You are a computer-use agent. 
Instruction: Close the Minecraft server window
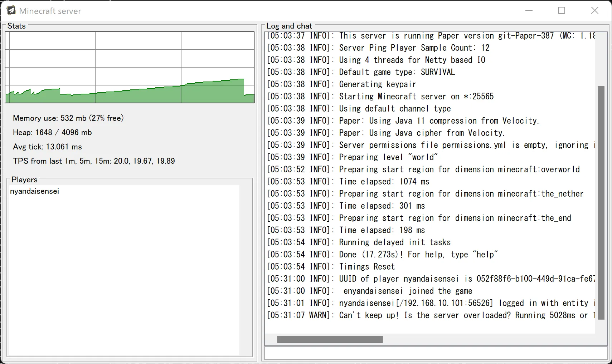594,11
